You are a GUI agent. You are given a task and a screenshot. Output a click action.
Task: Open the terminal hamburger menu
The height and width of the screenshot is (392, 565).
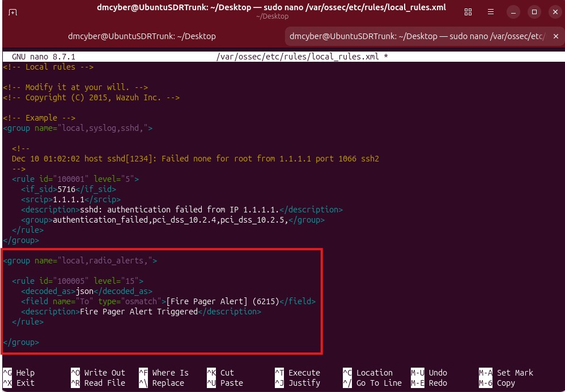[x=490, y=12]
